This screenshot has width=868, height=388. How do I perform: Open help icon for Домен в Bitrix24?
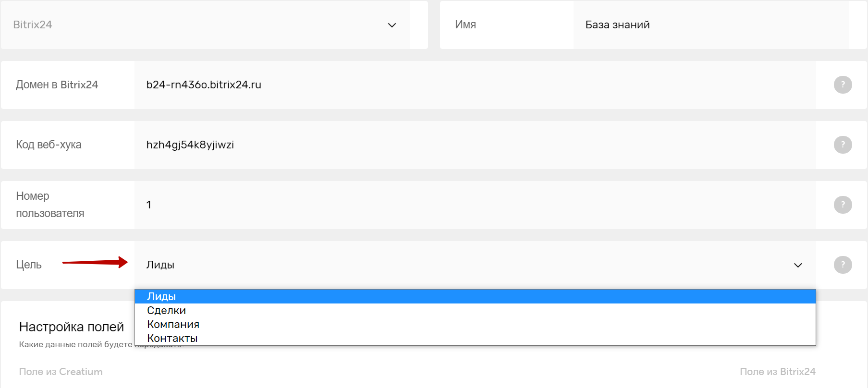pyautogui.click(x=843, y=85)
